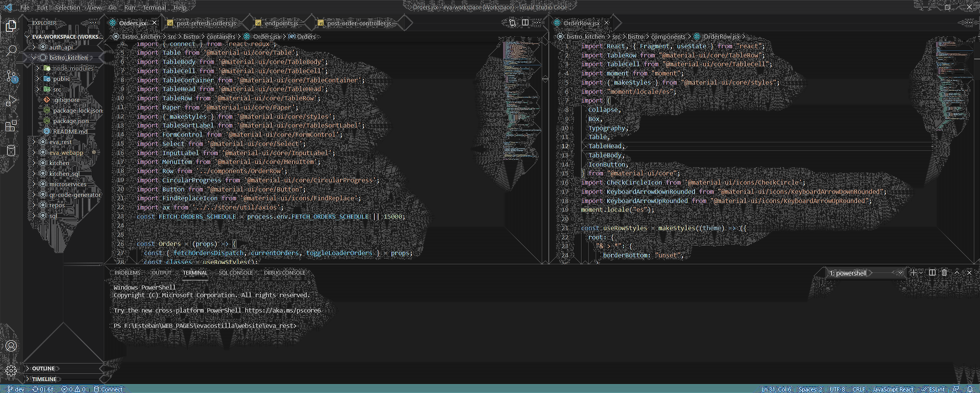Switch to the SQL CONSOLE panel tab
The height and width of the screenshot is (393, 980).
(236, 272)
